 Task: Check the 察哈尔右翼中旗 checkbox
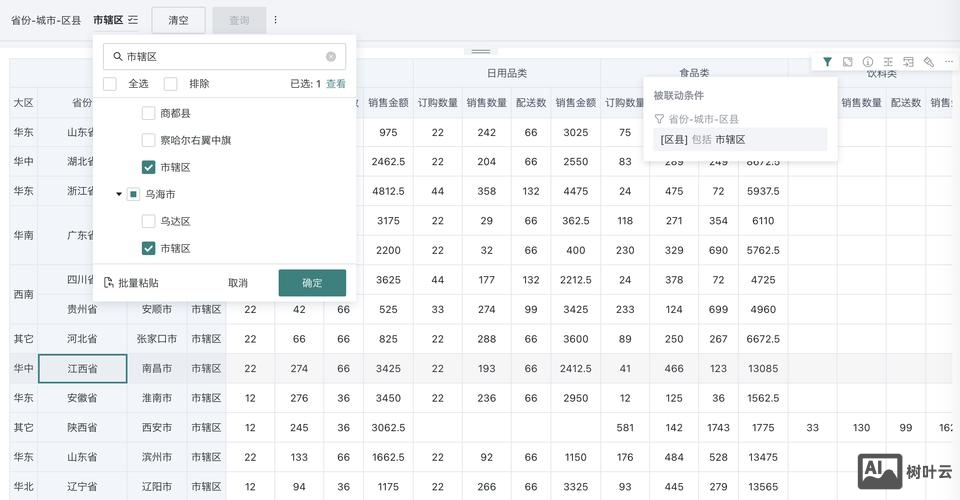[x=148, y=140]
